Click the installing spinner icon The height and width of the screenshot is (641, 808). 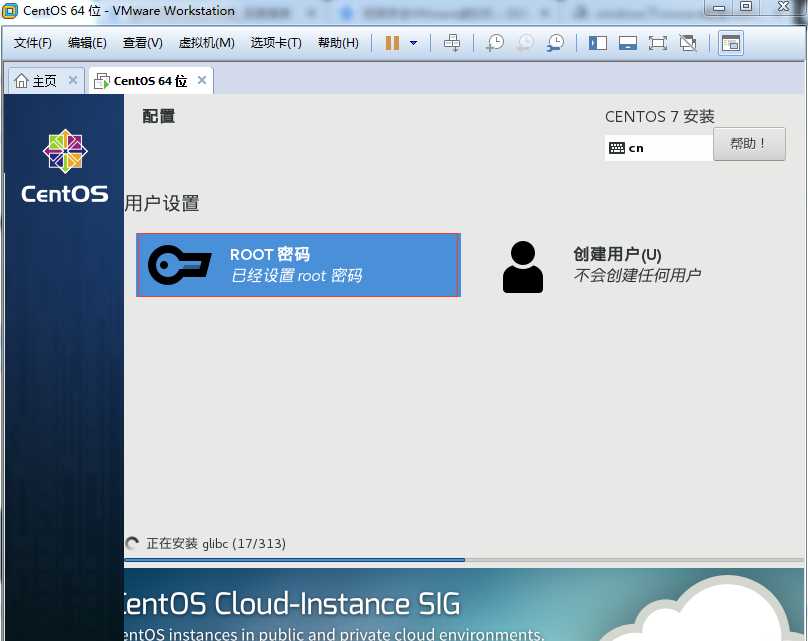[x=132, y=544]
